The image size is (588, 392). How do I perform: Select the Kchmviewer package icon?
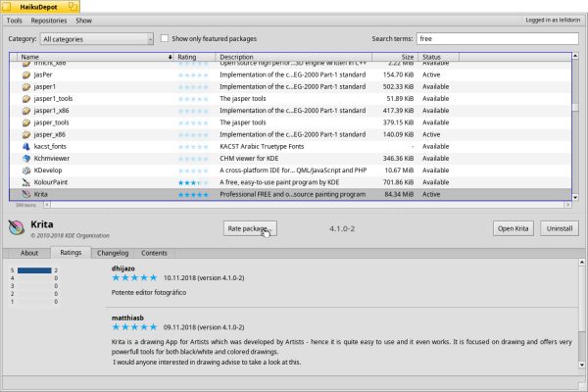(26, 158)
